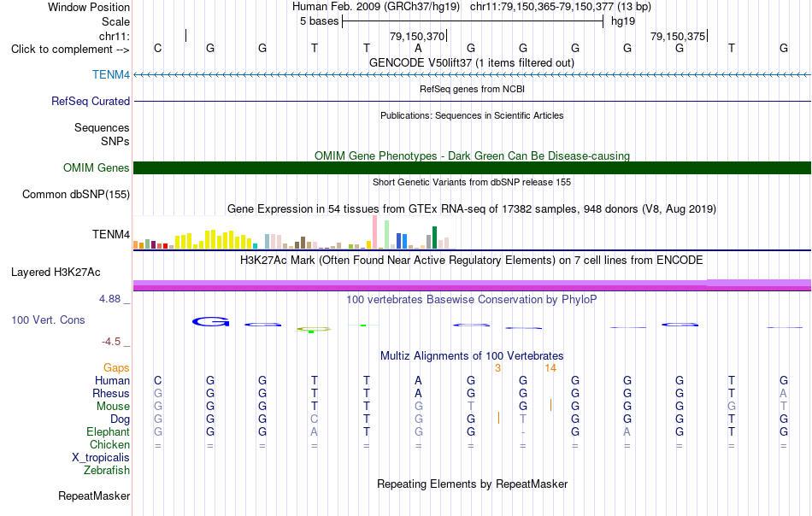Viewport: 812px width, 516px height.
Task: Click the -4.5 conservation scale value
Action: pyautogui.click(x=111, y=342)
